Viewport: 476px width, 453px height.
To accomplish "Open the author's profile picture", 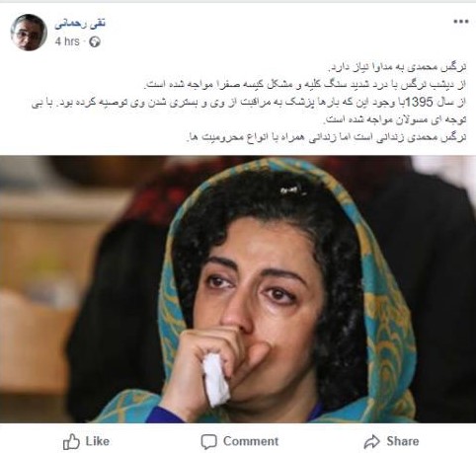I will click(29, 33).
